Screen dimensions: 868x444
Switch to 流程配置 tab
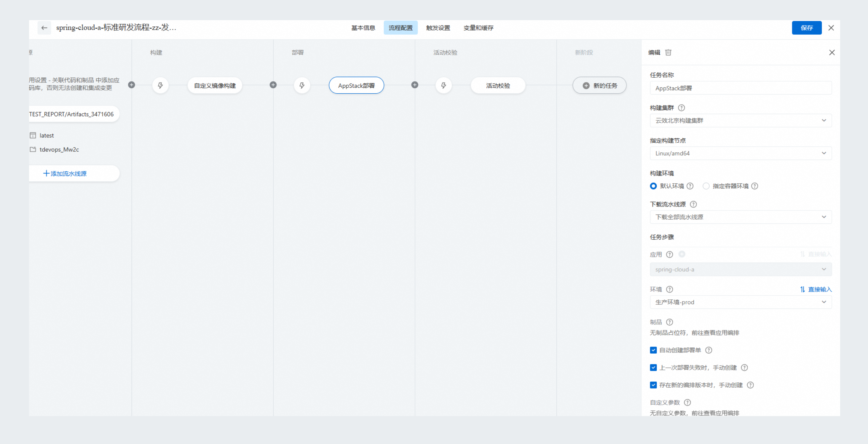click(x=400, y=28)
